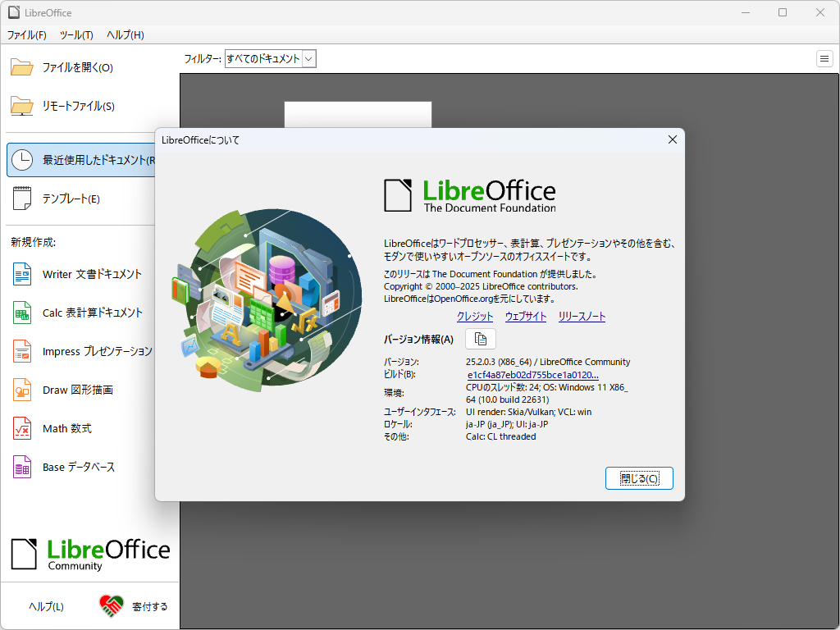Create a new Calc spreadsheet
Image resolution: width=840 pixels, height=630 pixels.
pos(82,313)
